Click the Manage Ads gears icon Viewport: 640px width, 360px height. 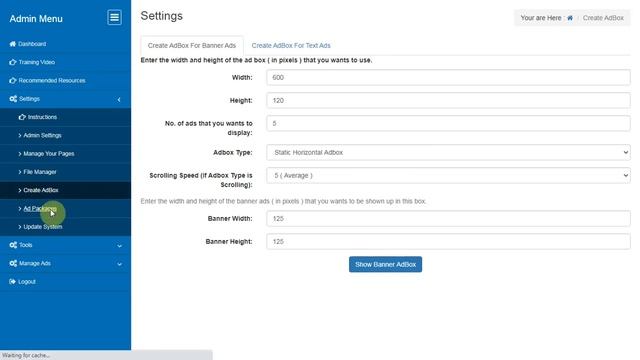(x=13, y=263)
